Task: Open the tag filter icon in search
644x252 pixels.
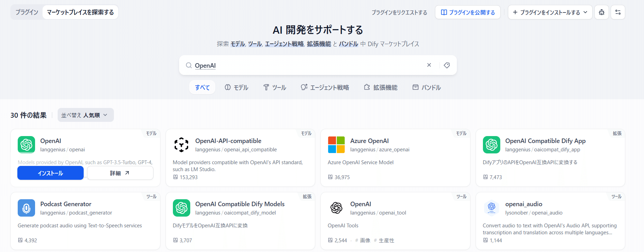Action: 447,65
